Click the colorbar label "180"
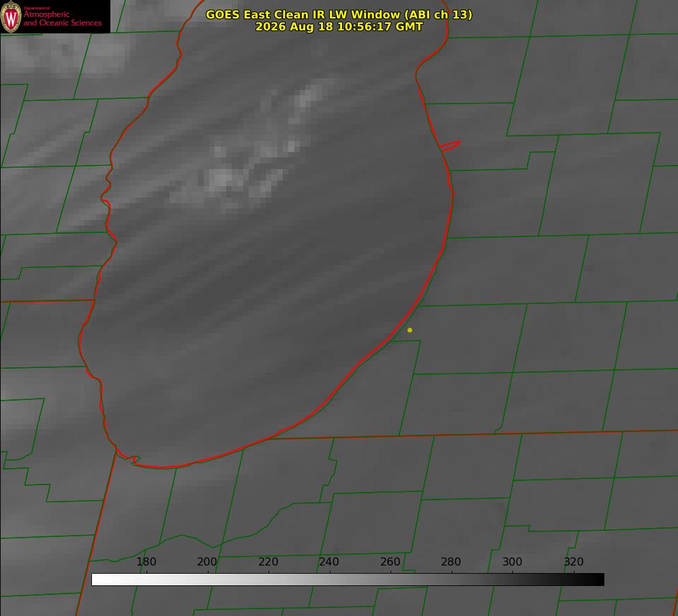 146,561
